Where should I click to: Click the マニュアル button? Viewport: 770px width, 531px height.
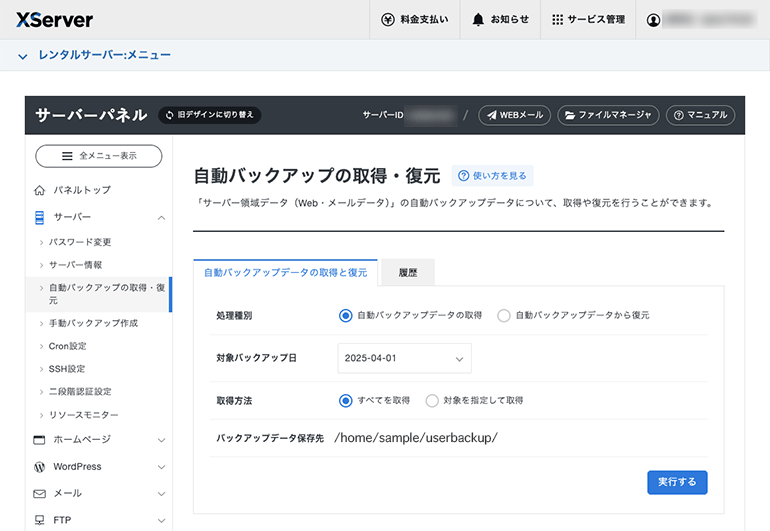coord(700,115)
